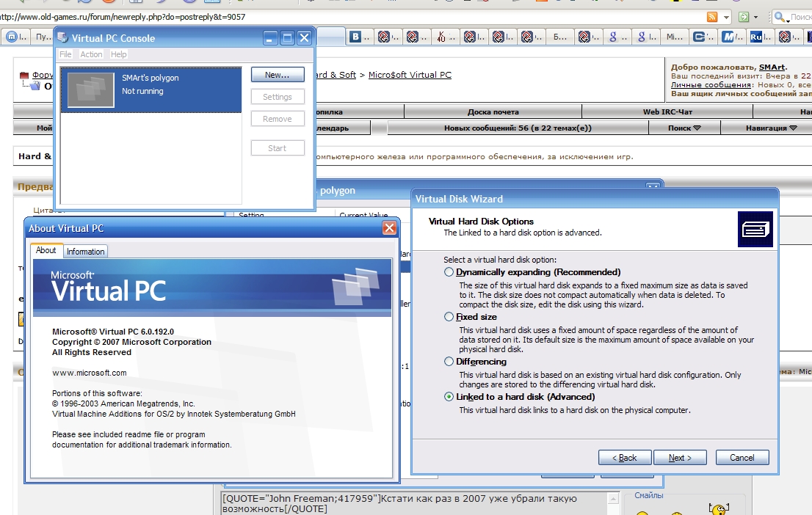812x515 pixels.
Task: Switch to the first browser tab with round blue icon
Action: 16,37
